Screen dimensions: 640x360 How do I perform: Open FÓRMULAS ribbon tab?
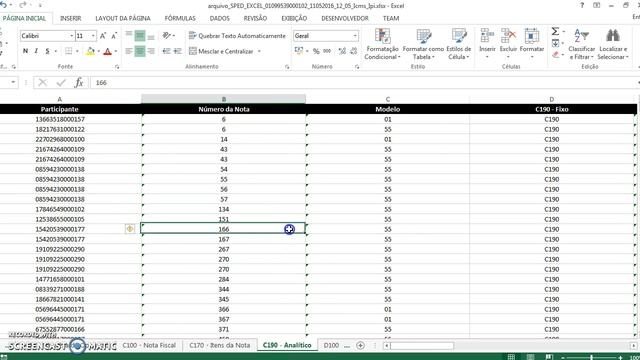(x=180, y=18)
